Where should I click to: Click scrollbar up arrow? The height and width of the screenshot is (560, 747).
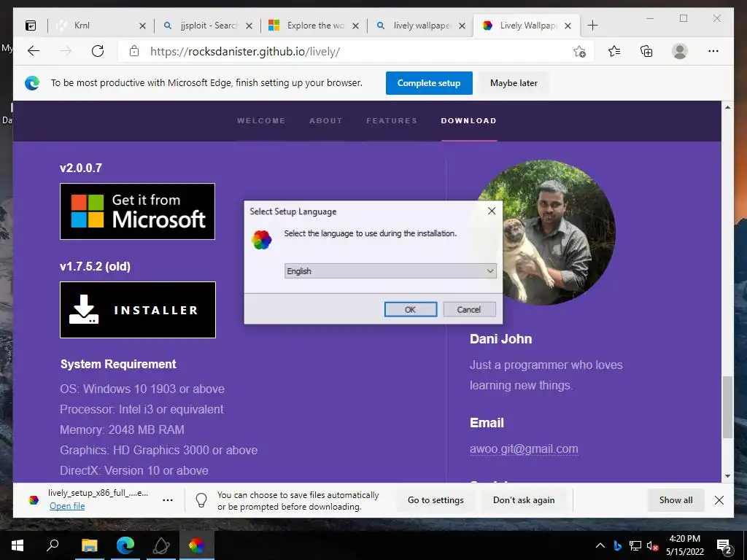coord(727,107)
